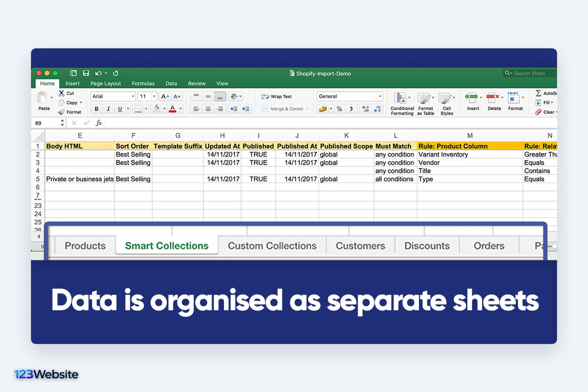Center text horizontally
588x392 pixels.
(208, 109)
